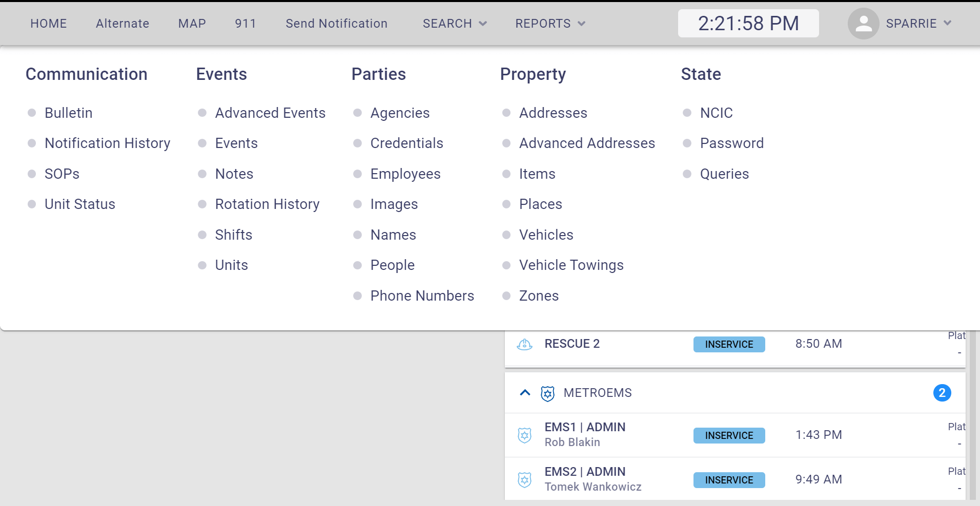Select Vehicle Towings

(x=571, y=265)
